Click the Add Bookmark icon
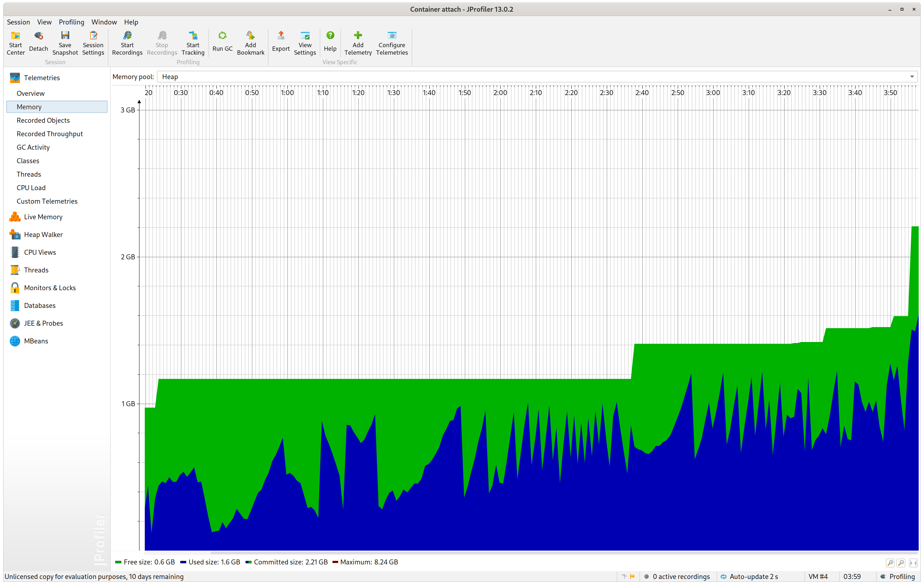The width and height of the screenshot is (924, 585). pyautogui.click(x=250, y=36)
